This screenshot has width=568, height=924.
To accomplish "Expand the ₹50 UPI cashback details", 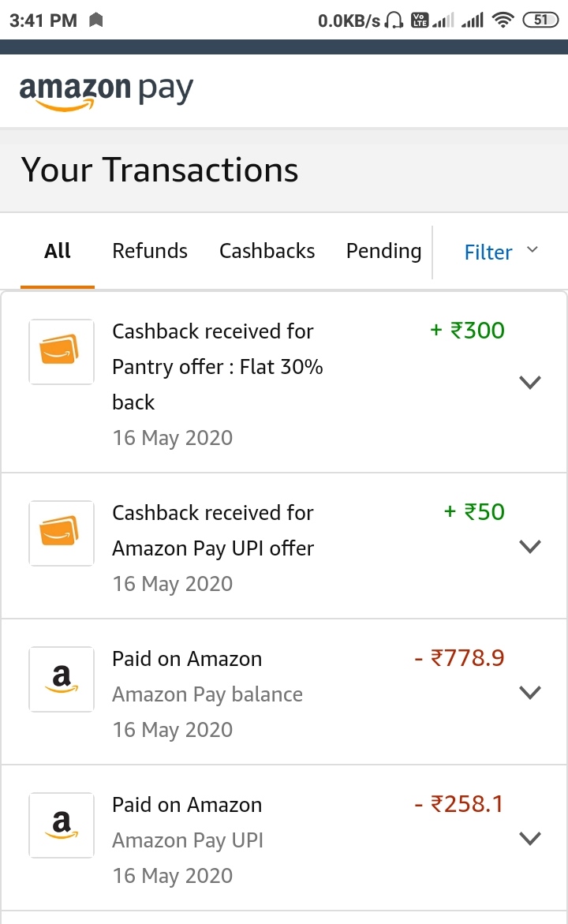I will point(530,546).
